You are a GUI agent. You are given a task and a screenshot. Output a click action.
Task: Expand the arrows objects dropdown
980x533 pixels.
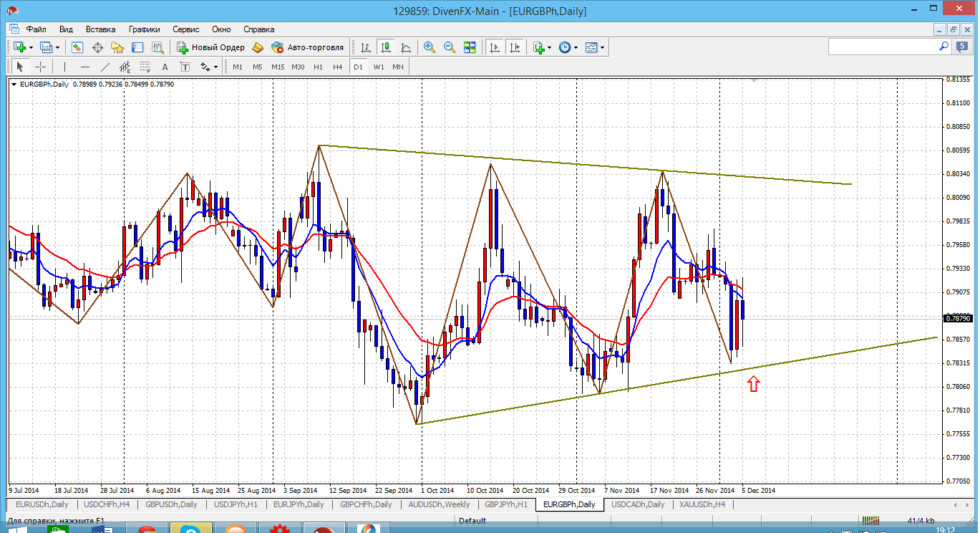click(215, 67)
